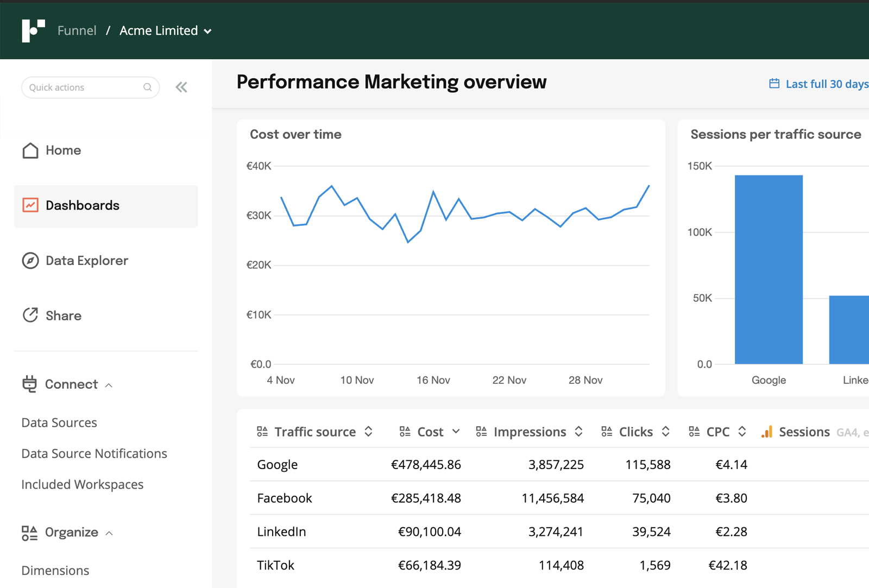Click the search magnifier in Quick actions
Screen dimensions: 869x588
point(147,87)
